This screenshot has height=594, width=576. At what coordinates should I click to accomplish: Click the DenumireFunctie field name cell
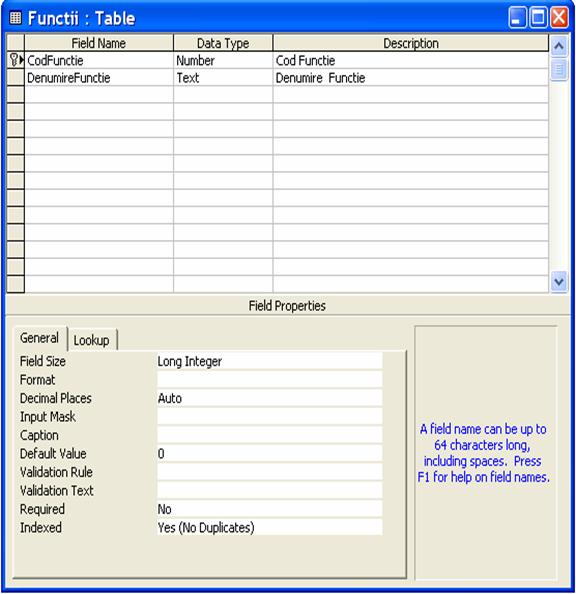(99, 78)
